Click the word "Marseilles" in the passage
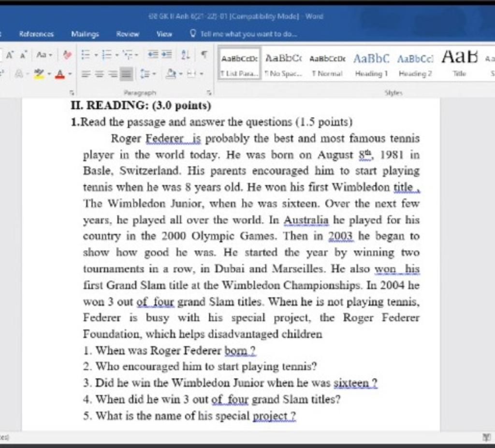The image size is (495, 448). (298, 269)
